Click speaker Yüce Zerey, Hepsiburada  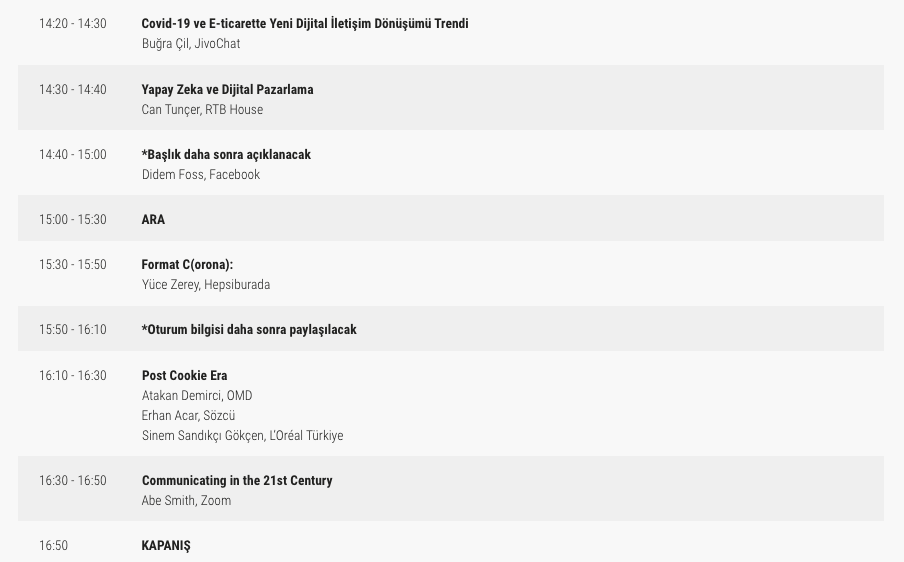(x=205, y=284)
